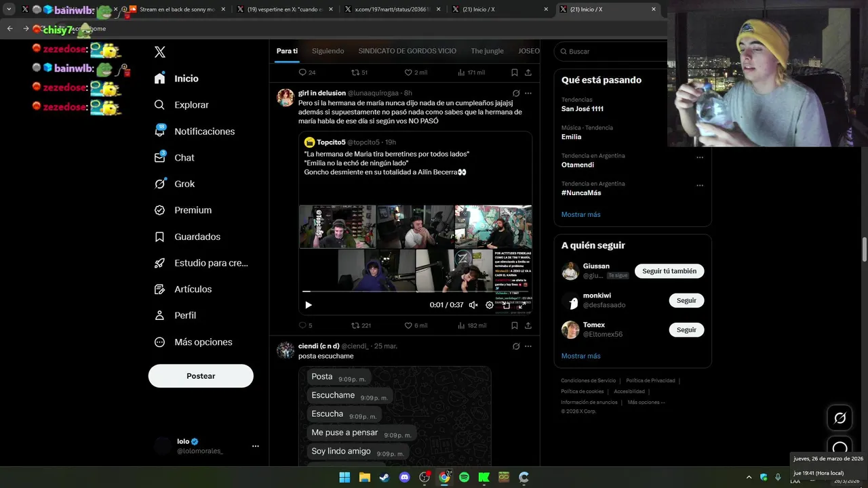Go back with browser back arrow
The height and width of the screenshot is (488, 868).
click(10, 28)
